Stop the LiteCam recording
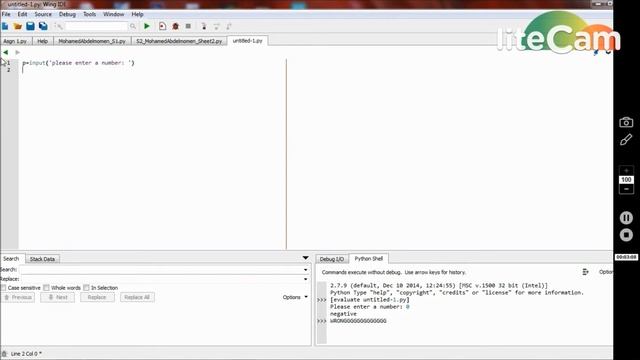The image size is (640, 360). (626, 235)
